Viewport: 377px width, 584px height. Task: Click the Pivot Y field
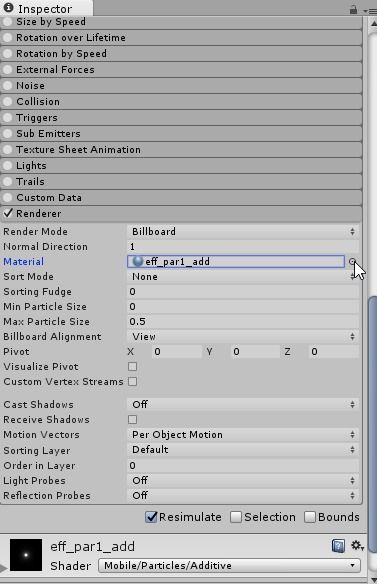pyautogui.click(x=255, y=352)
